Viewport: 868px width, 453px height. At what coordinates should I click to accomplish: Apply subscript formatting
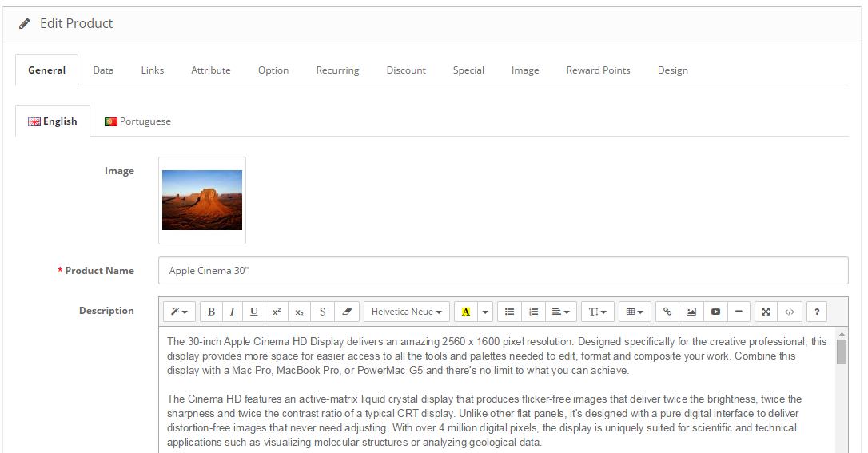(x=300, y=312)
